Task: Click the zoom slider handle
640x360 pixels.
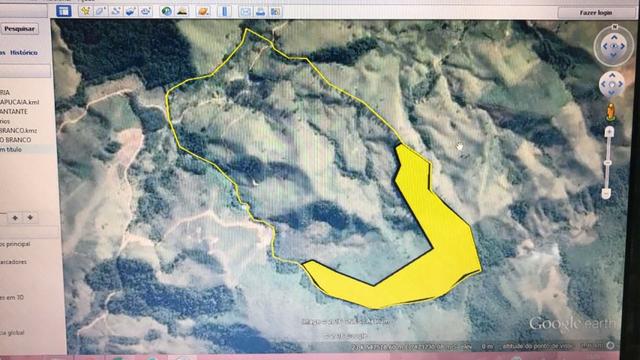Action: (608, 163)
